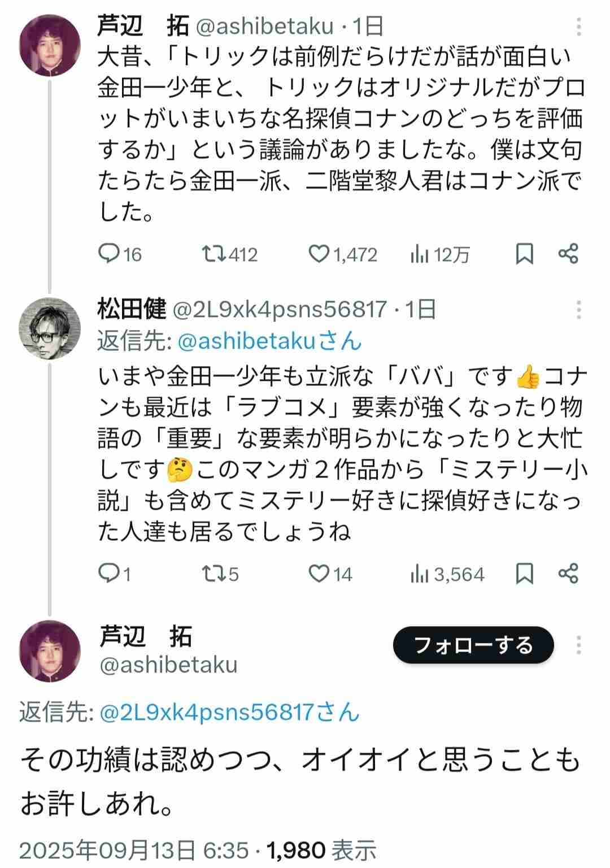610x868 pixels.
Task: Open more options for 松田健's tweet
Action: tap(579, 310)
